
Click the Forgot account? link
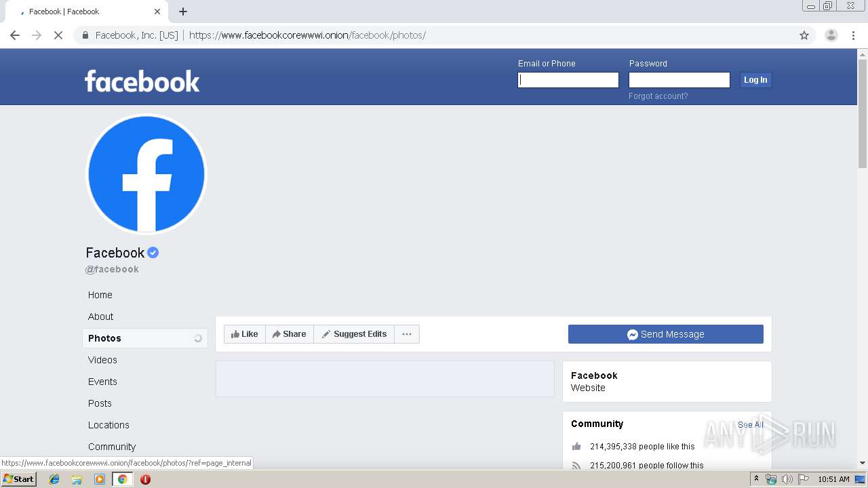point(658,96)
